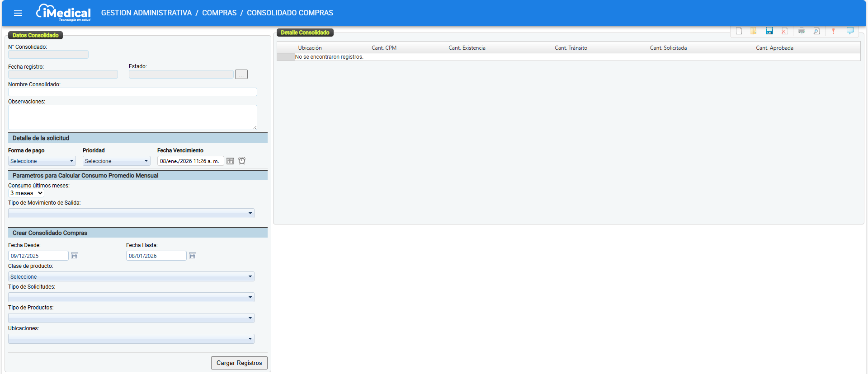Create a new blank document
The height and width of the screenshot is (374, 868).
click(739, 31)
